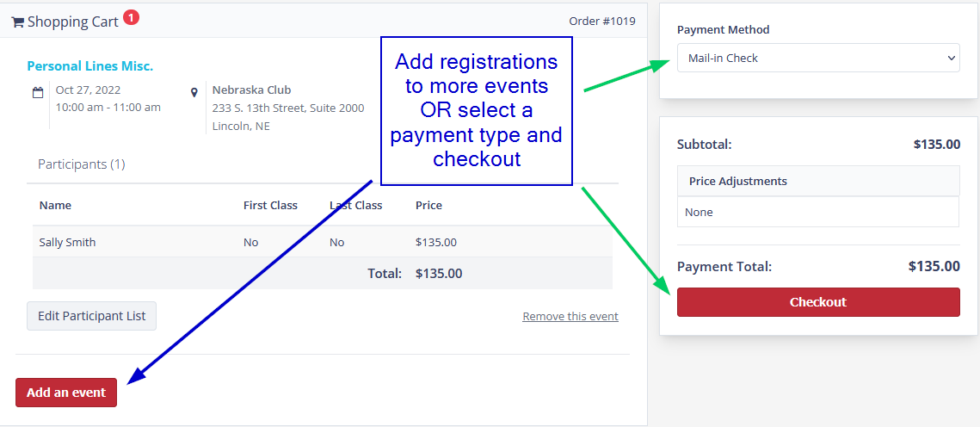
Task: Select the Participants (1) tab
Action: pos(81,164)
